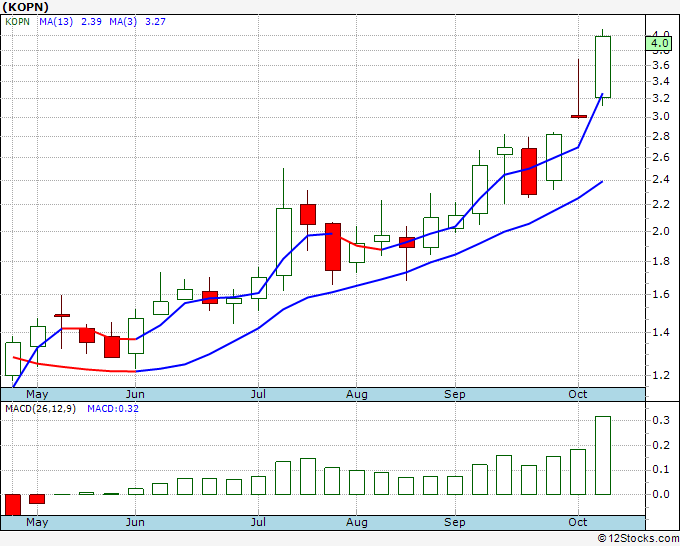680x546 pixels.
Task: Click the MACD:0.32 value label
Action: click(112, 408)
